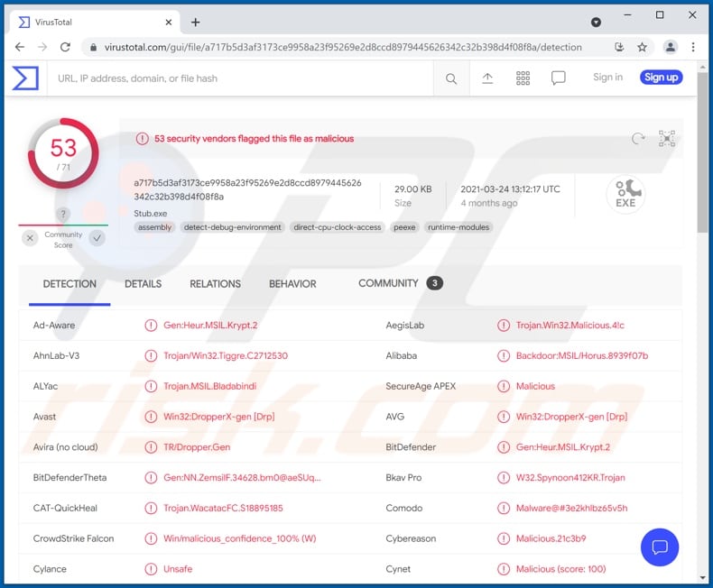Click the warning icon in Ad-Aware row

151,326
